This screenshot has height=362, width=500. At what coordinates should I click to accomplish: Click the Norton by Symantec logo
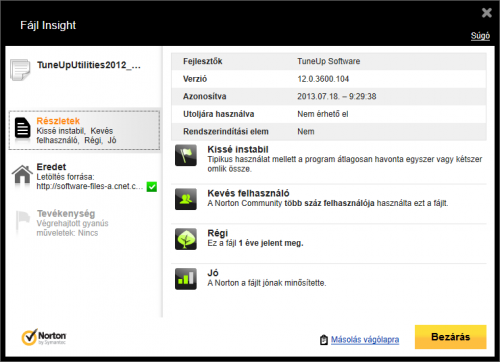tap(44, 337)
